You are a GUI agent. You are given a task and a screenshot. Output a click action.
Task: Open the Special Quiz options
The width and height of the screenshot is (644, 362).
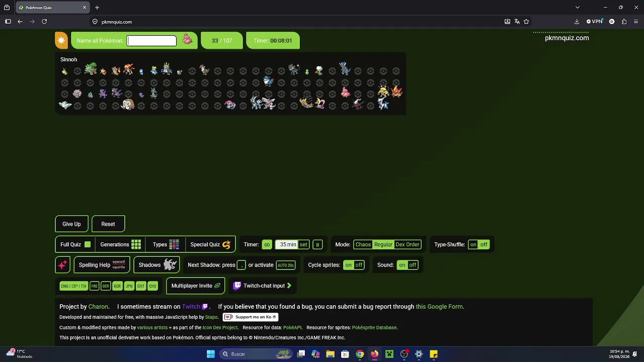210,244
